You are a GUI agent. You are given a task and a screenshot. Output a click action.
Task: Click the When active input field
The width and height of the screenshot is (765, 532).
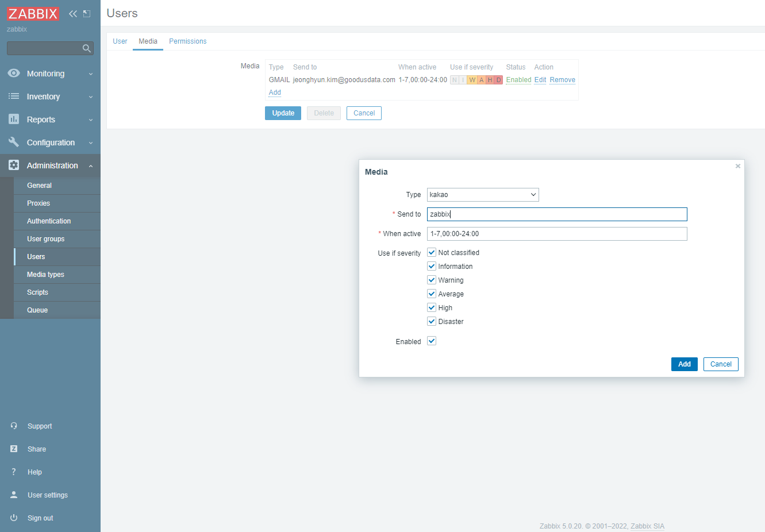pyautogui.click(x=557, y=234)
